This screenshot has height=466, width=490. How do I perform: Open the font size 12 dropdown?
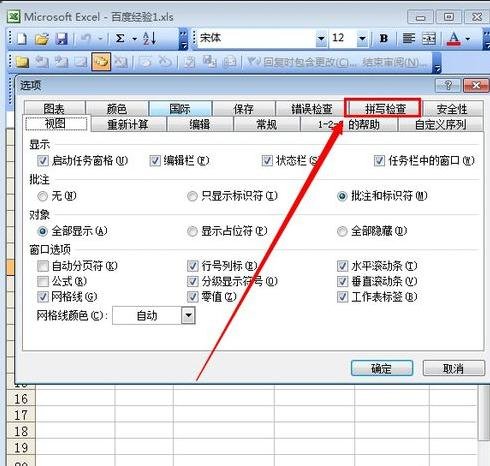click(x=362, y=39)
